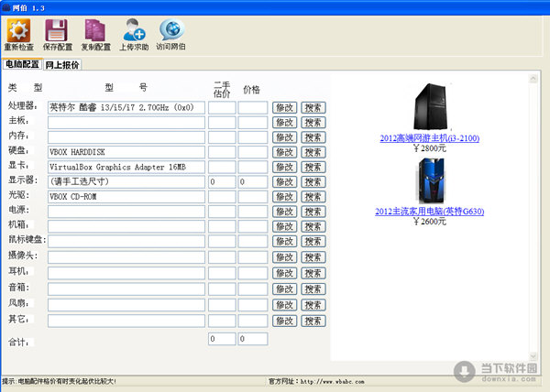
Task: Click 修改 button for 耳机 row
Action: (285, 273)
